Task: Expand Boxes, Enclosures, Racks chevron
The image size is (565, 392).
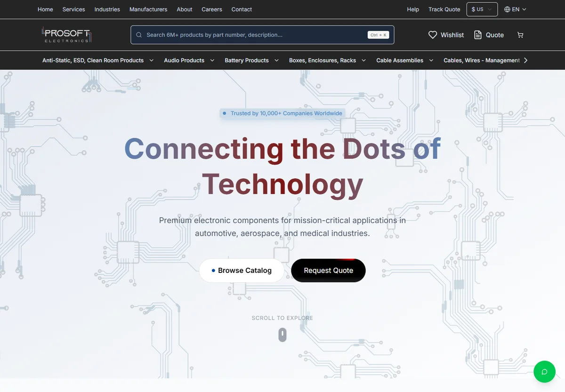Action: [363, 60]
